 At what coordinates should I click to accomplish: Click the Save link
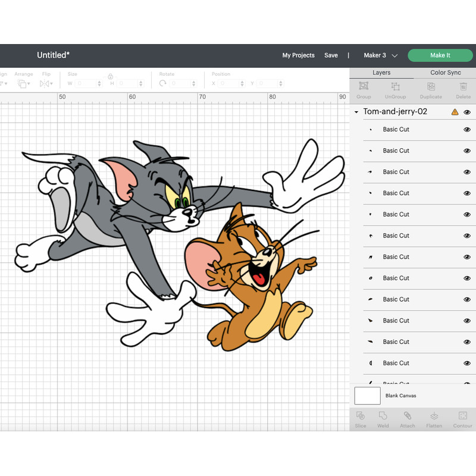(x=331, y=55)
